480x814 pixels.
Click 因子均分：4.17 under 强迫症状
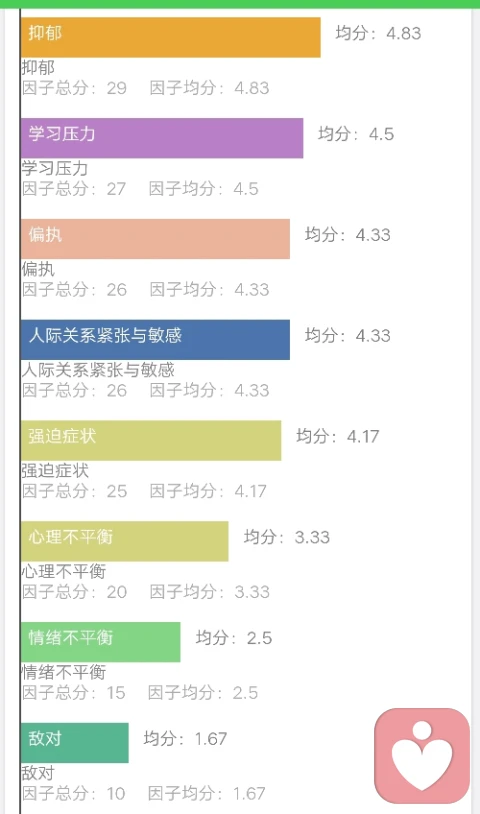208,491
